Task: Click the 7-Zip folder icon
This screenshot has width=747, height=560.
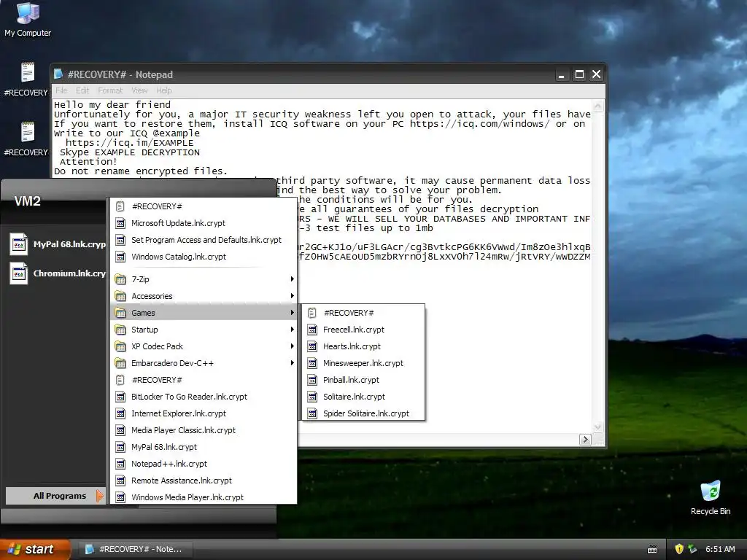Action: [120, 279]
